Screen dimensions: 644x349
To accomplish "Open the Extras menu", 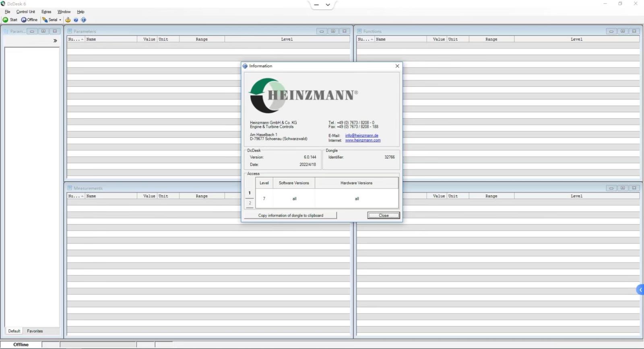I will [46, 12].
